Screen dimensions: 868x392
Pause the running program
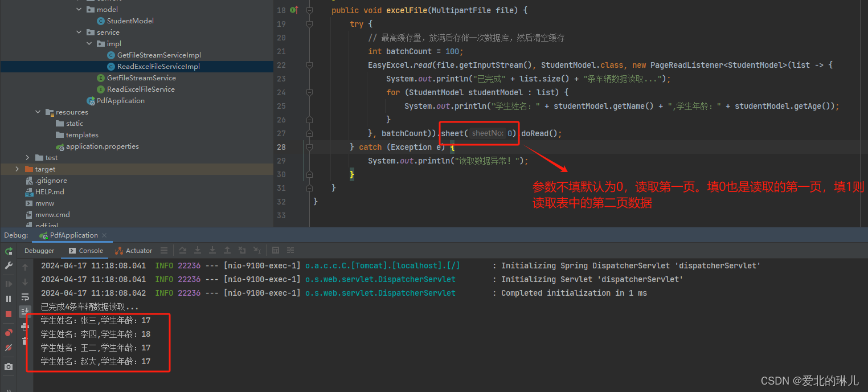coord(9,299)
